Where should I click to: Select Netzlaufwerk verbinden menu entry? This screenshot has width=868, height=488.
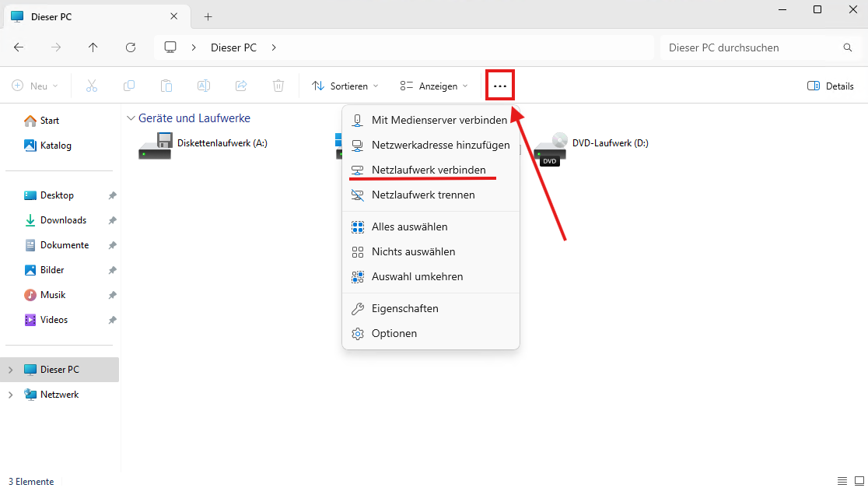[x=429, y=170]
